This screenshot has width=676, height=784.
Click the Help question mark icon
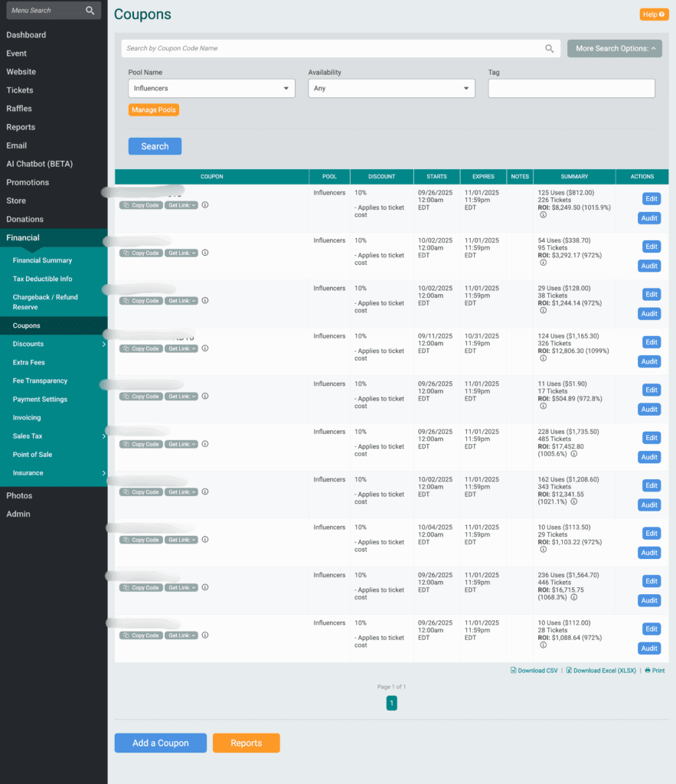tap(663, 14)
